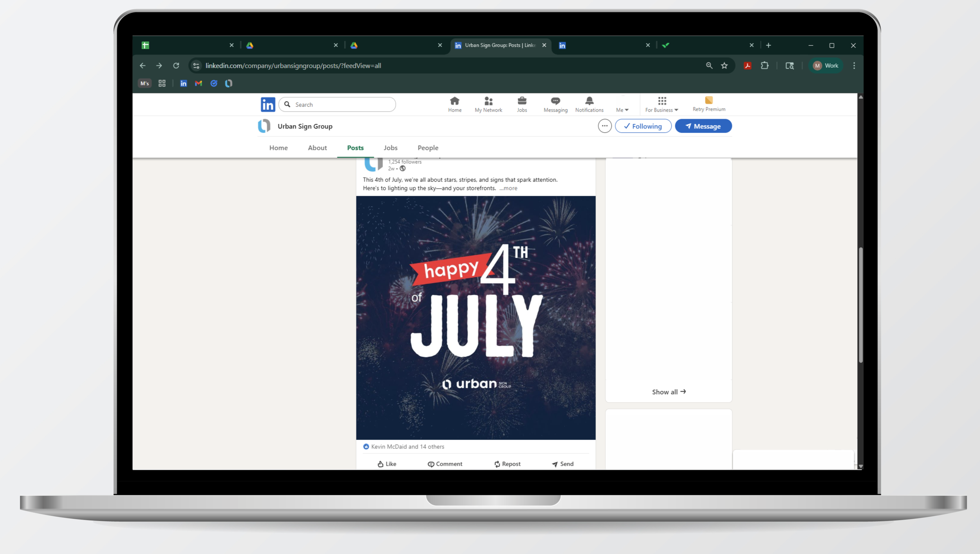Image resolution: width=980 pixels, height=554 pixels.
Task: Open the For Business dropdown
Action: pos(661,104)
